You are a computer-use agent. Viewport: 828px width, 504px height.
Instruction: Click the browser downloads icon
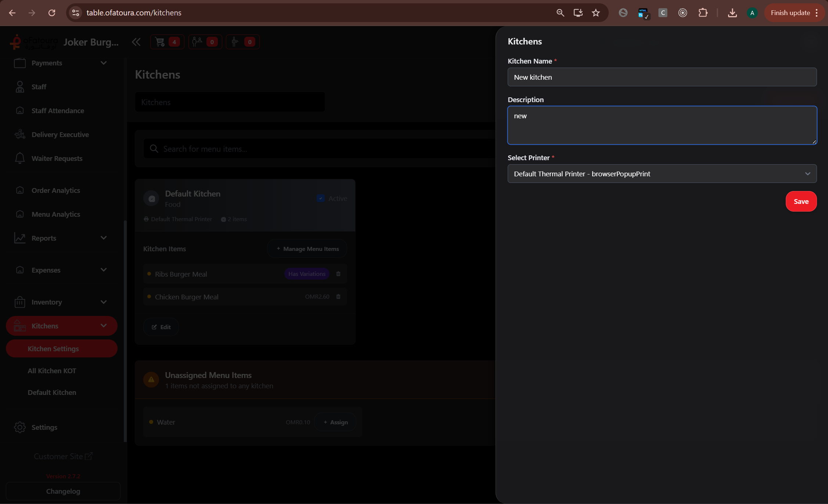pyautogui.click(x=732, y=13)
